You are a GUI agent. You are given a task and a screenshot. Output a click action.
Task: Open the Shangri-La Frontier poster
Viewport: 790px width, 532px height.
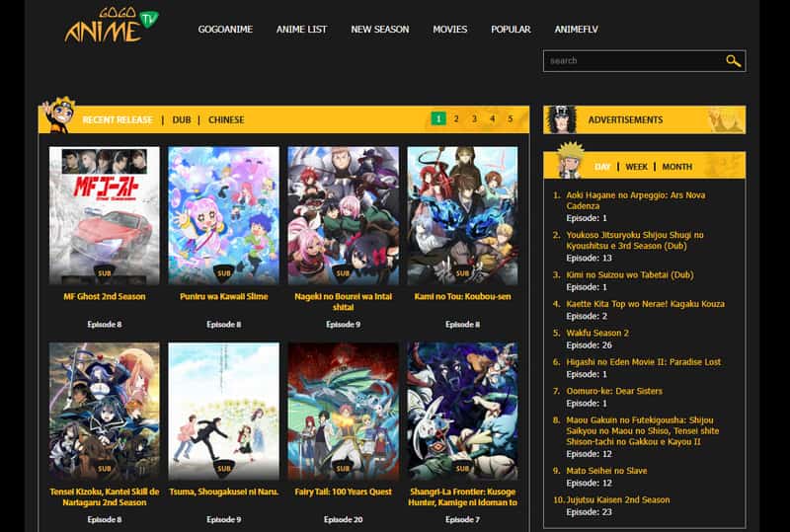(x=462, y=411)
